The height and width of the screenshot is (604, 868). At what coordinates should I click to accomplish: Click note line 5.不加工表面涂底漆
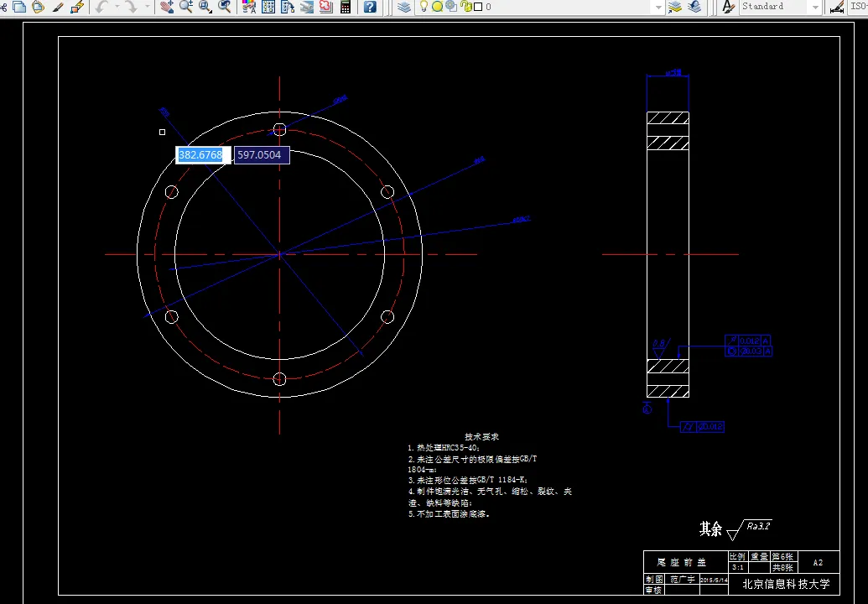pos(449,513)
